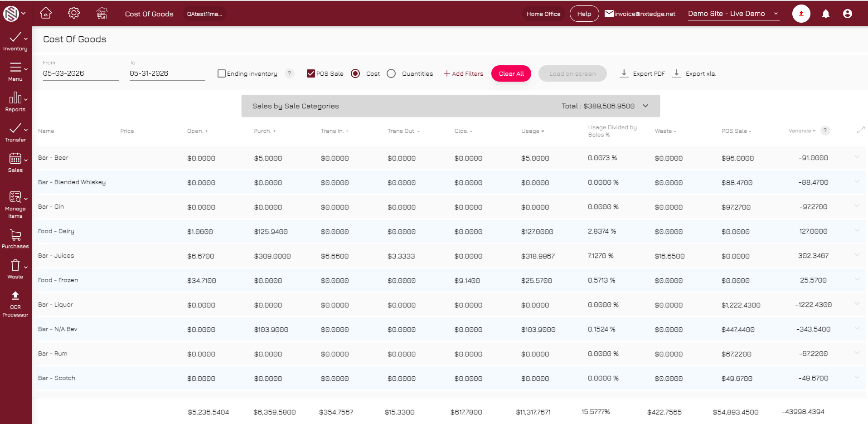Click the Bar - Gin row name
Image resolution: width=868 pixels, height=424 pixels.
point(51,207)
